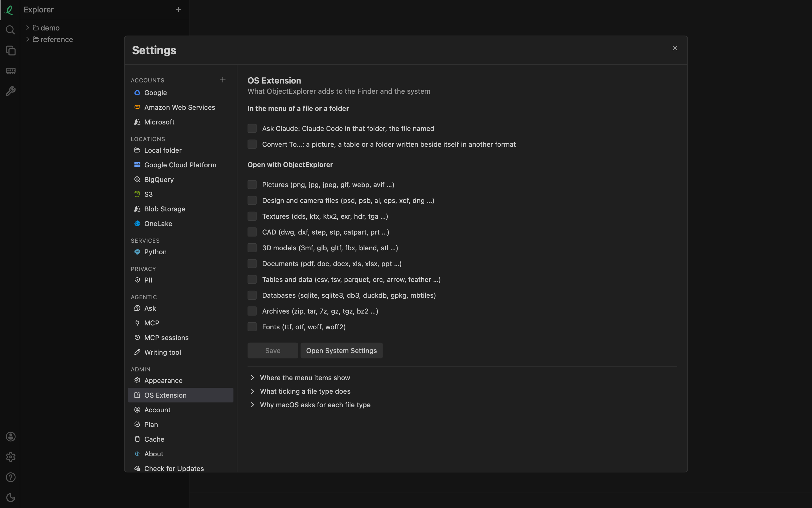Select Appearance under Admin

tap(180, 380)
